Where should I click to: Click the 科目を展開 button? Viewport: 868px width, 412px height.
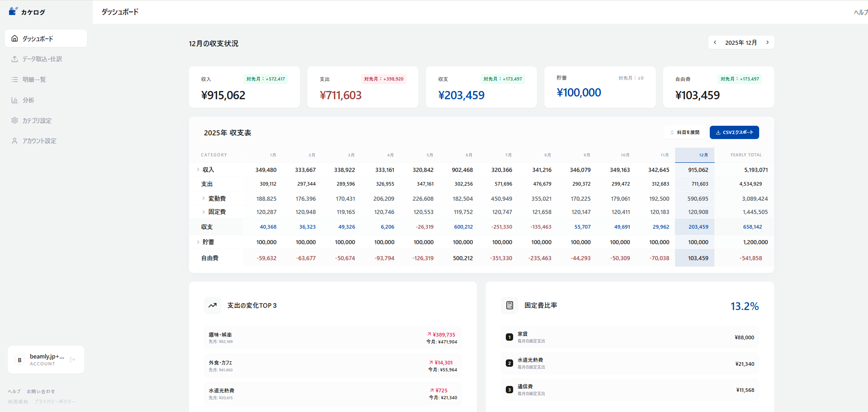click(685, 132)
